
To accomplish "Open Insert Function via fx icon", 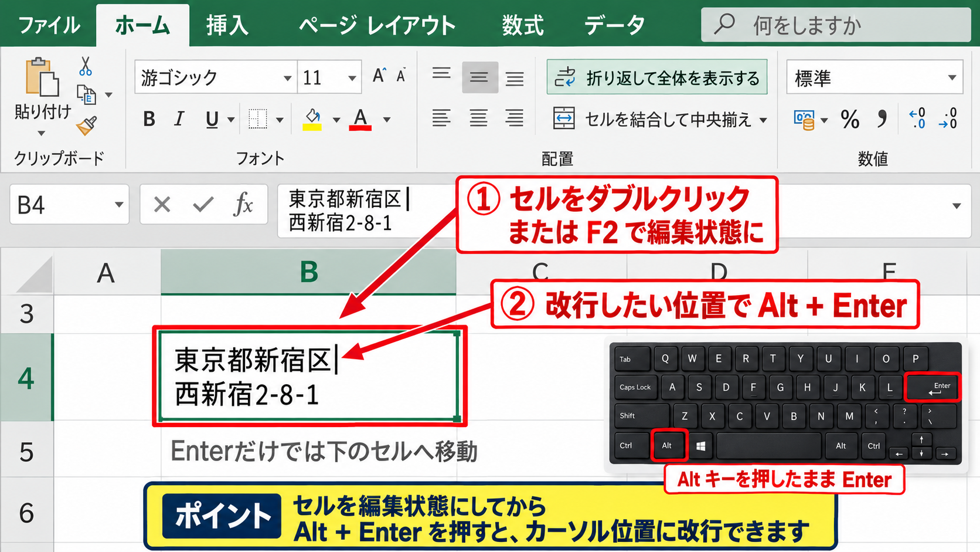I will (x=243, y=205).
